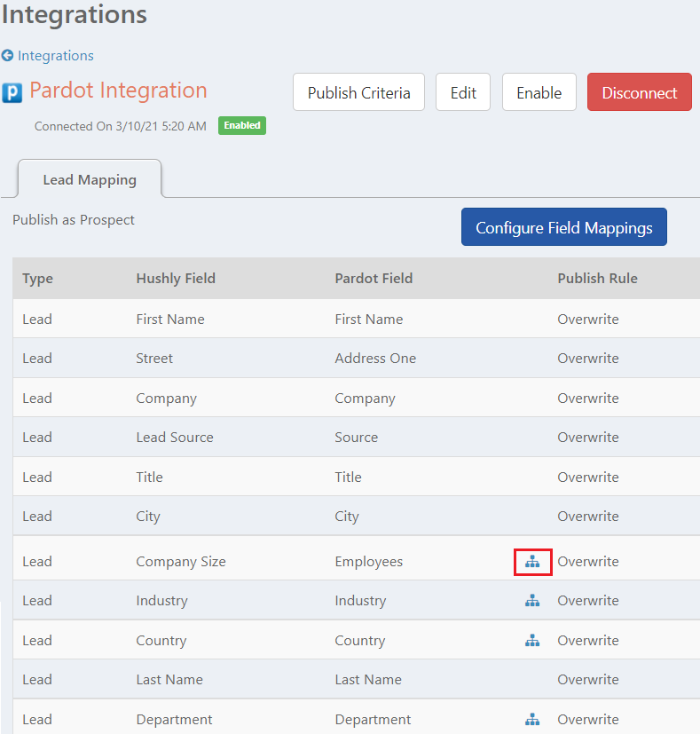This screenshot has width=700, height=734.
Task: Open value mapping icon in Company Size row
Action: click(532, 561)
